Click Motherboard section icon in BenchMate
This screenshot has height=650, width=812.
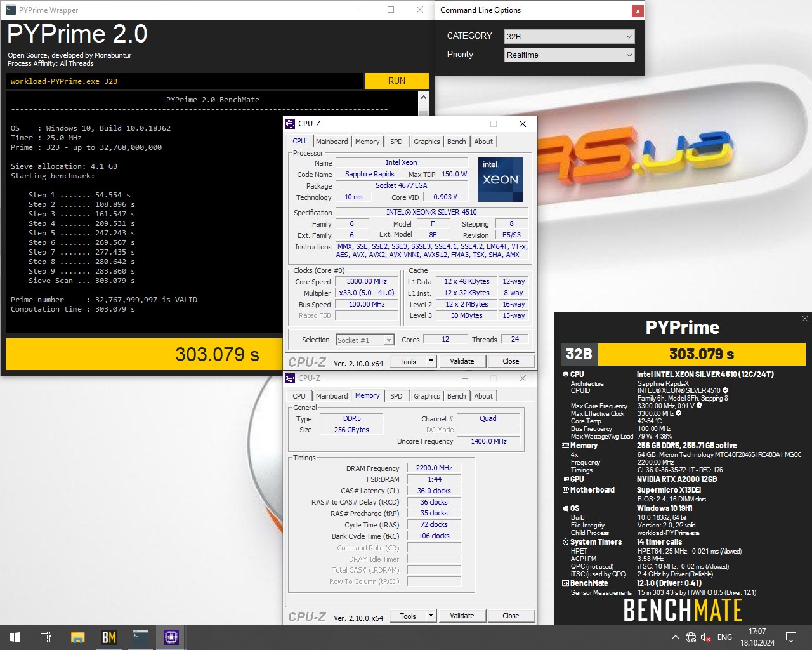(x=565, y=490)
